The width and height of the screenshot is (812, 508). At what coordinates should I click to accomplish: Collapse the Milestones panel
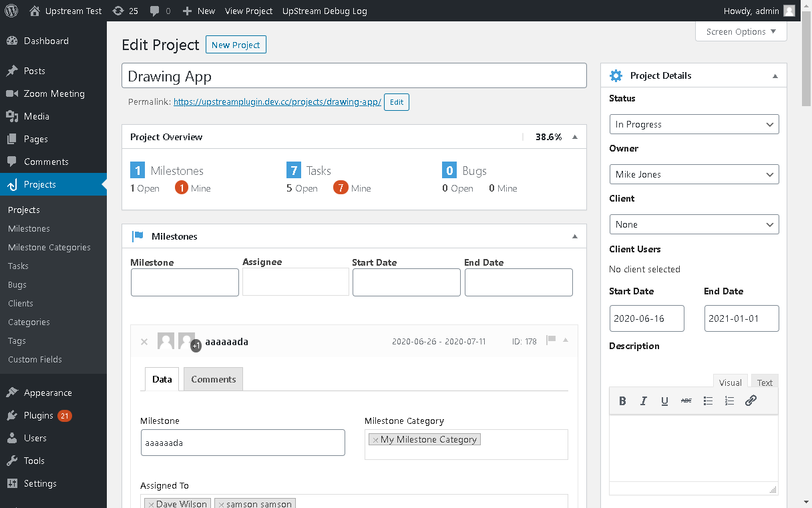(574, 236)
